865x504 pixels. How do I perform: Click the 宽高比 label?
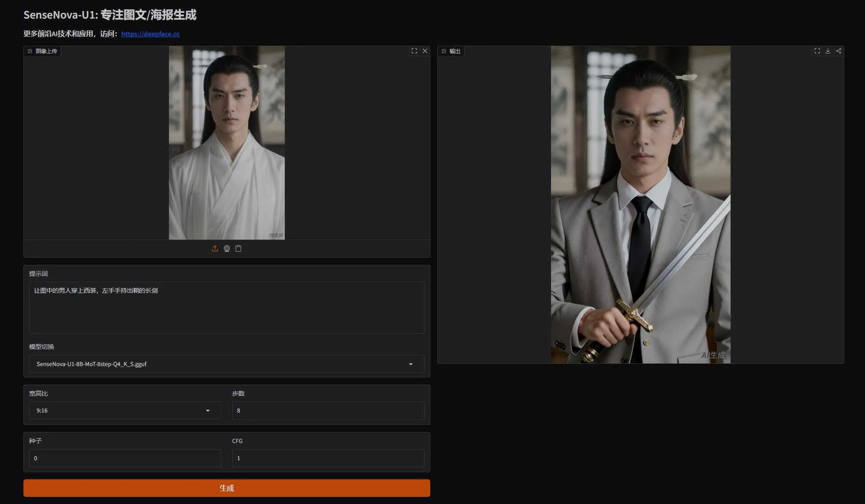[x=38, y=393]
